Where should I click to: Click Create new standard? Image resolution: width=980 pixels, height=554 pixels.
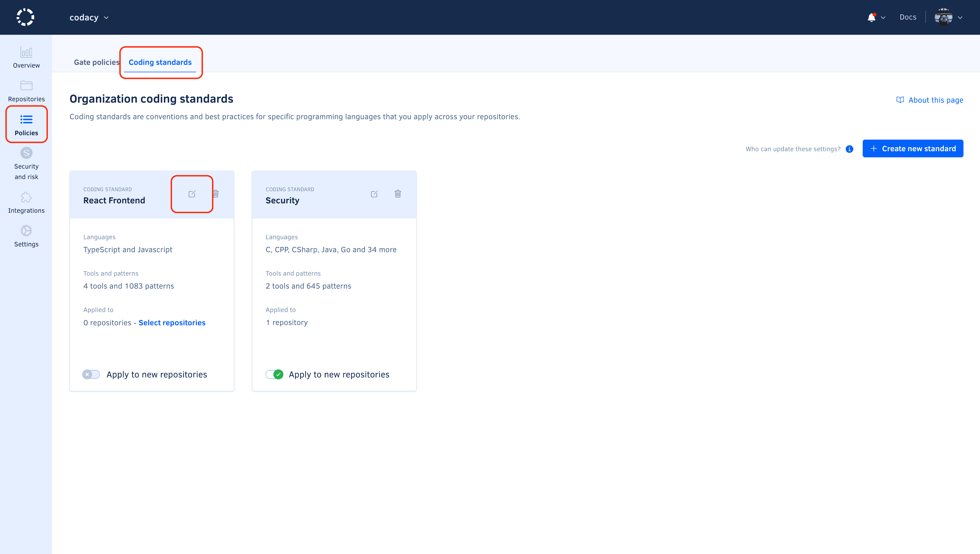pos(913,148)
